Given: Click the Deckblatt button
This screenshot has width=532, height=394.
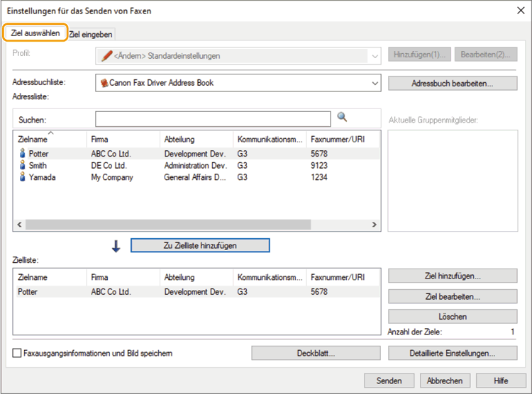Looking at the screenshot, I should click(316, 353).
